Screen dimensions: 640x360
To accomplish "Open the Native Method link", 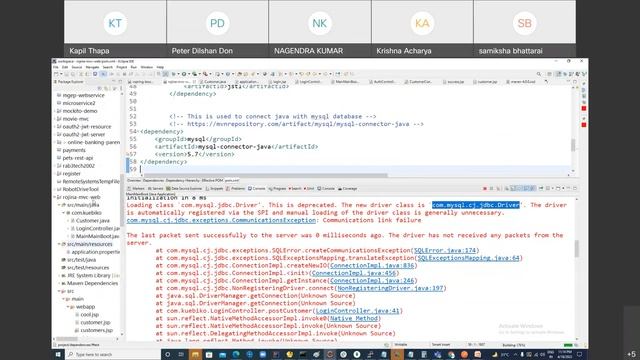I will (x=353, y=318).
